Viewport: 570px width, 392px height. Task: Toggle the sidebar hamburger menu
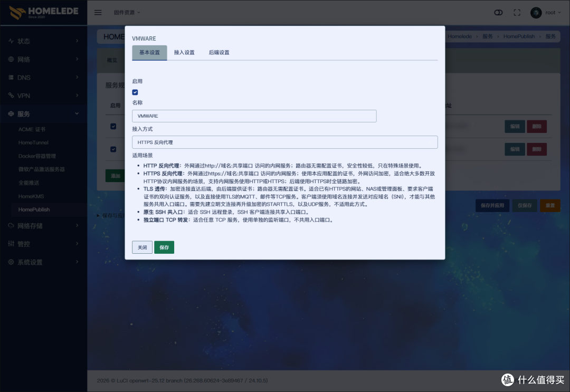click(x=98, y=12)
